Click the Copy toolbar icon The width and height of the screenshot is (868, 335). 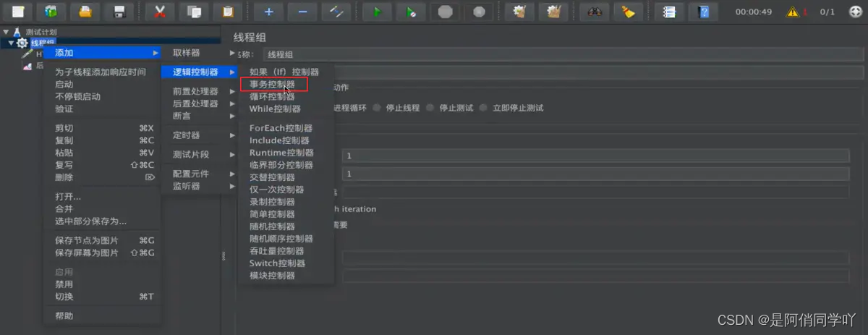coord(194,12)
